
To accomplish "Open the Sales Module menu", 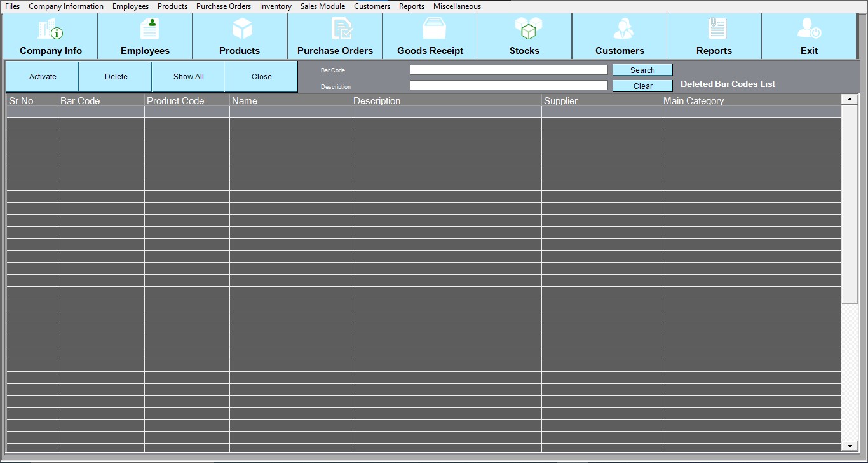I will 323,6.
